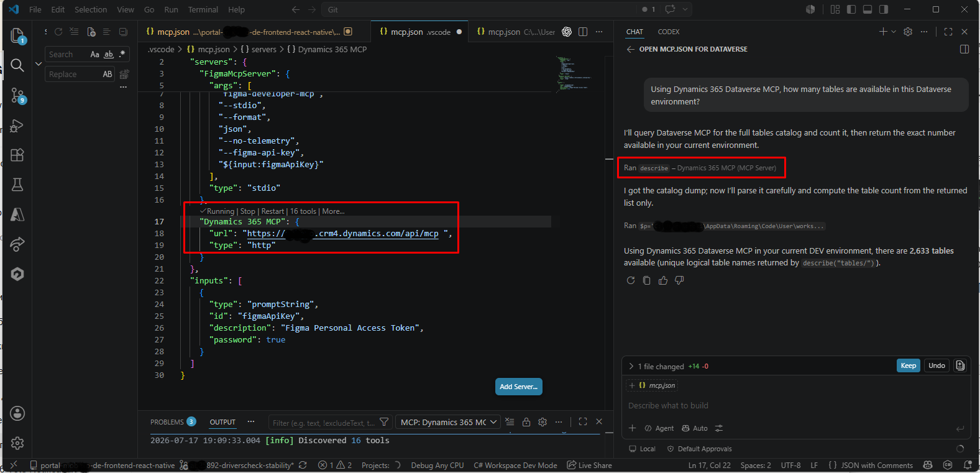Open Auto model picker
The height and width of the screenshot is (473, 980).
click(695, 428)
